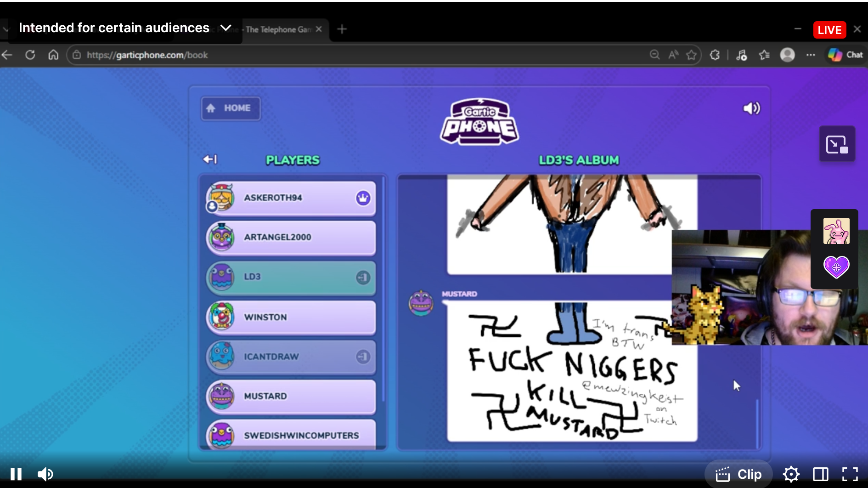Open the streamer's bunny channel avatar

[836, 231]
